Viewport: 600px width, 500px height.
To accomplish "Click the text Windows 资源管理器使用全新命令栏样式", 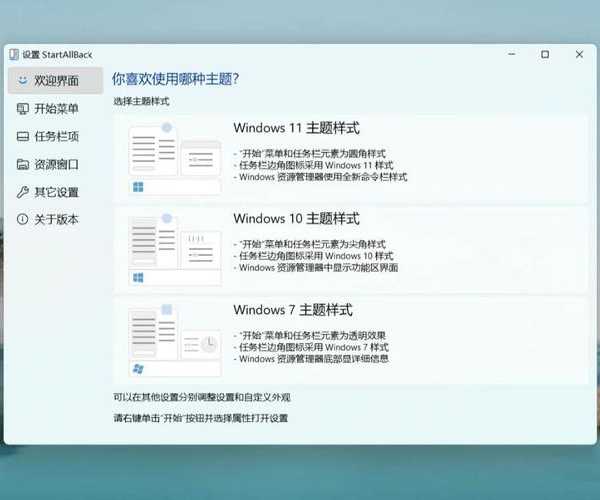I will tap(323, 177).
